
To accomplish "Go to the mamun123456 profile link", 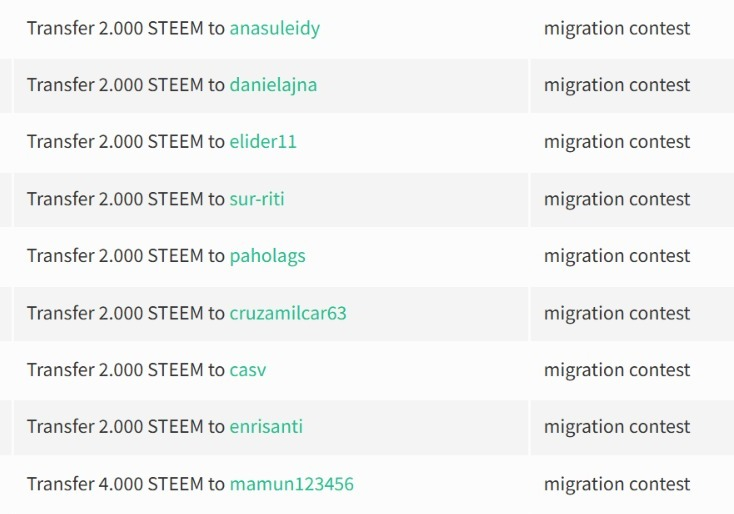I will [292, 484].
